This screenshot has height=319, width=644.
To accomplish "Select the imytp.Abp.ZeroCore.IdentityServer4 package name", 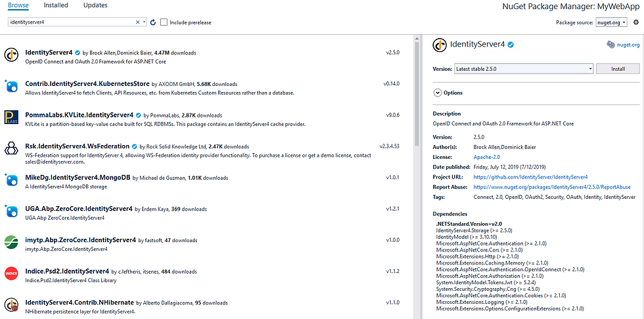I will point(80,240).
